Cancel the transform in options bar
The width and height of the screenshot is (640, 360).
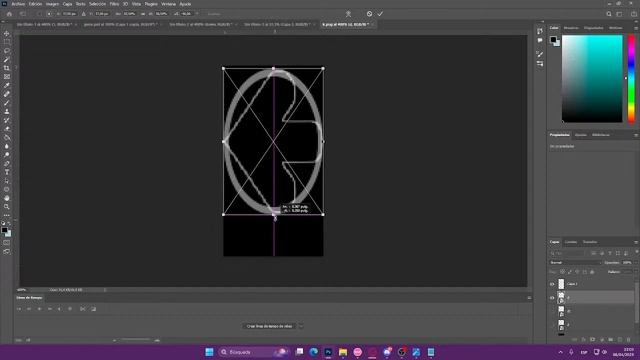pyautogui.click(x=369, y=14)
